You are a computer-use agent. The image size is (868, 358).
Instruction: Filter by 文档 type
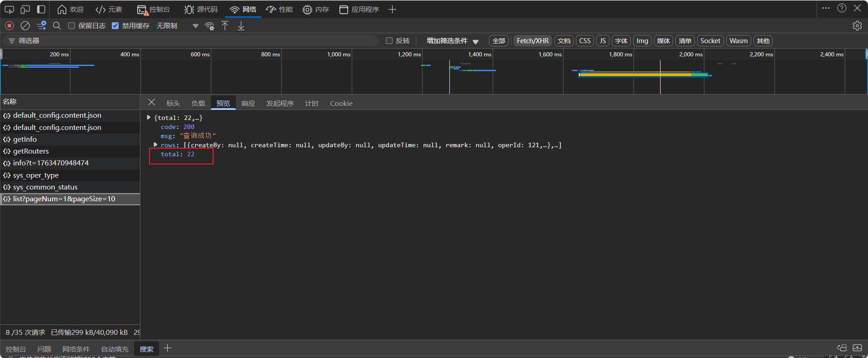tap(564, 40)
